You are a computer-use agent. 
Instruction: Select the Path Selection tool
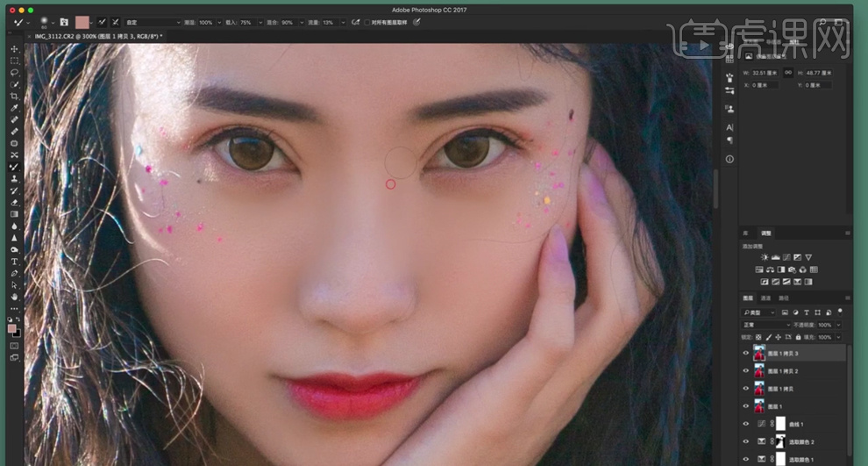pyautogui.click(x=14, y=285)
